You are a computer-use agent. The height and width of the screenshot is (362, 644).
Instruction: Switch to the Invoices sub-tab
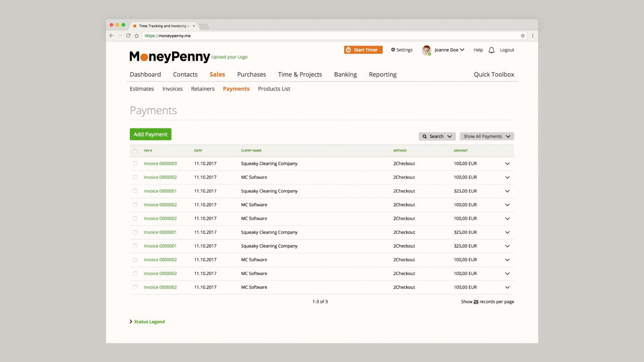click(x=173, y=88)
